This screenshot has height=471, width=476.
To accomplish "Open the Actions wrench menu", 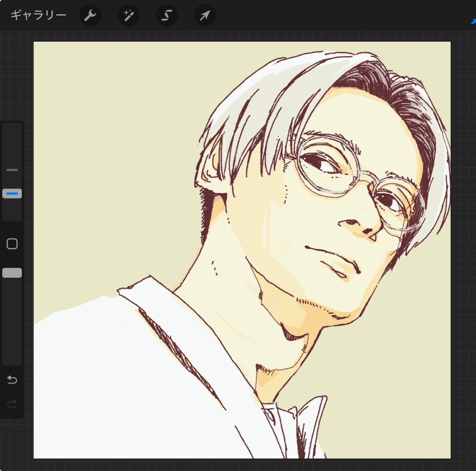I will [x=90, y=15].
